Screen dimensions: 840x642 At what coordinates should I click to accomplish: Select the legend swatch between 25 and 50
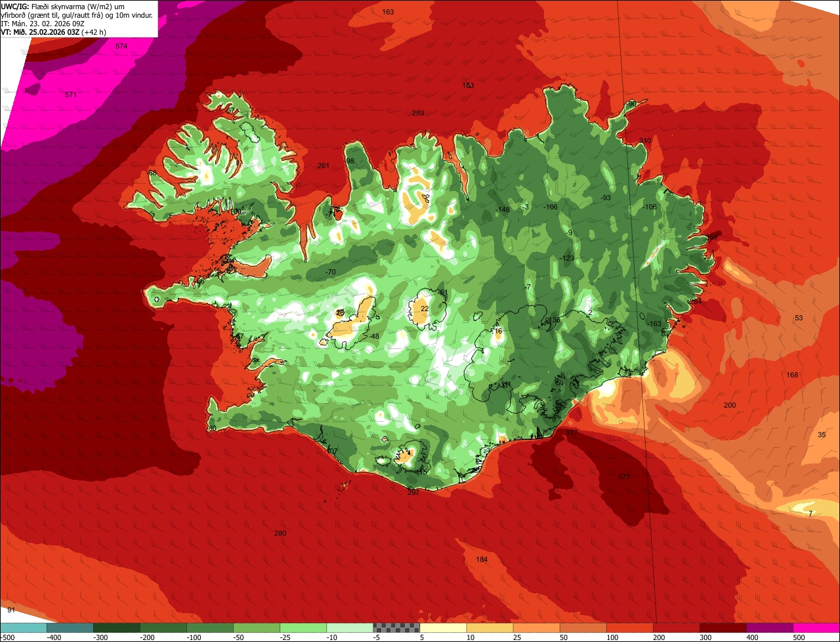tap(536, 628)
